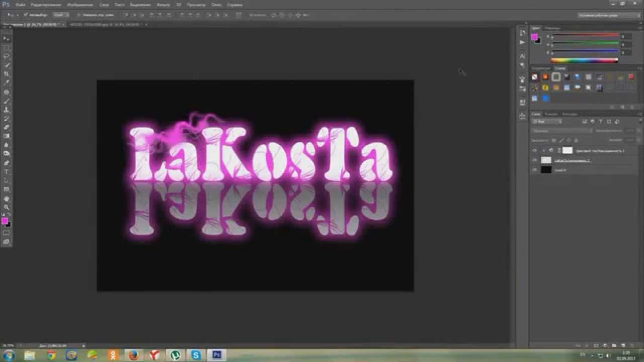
Task: Switch to the second document tab
Action: (x=106, y=24)
